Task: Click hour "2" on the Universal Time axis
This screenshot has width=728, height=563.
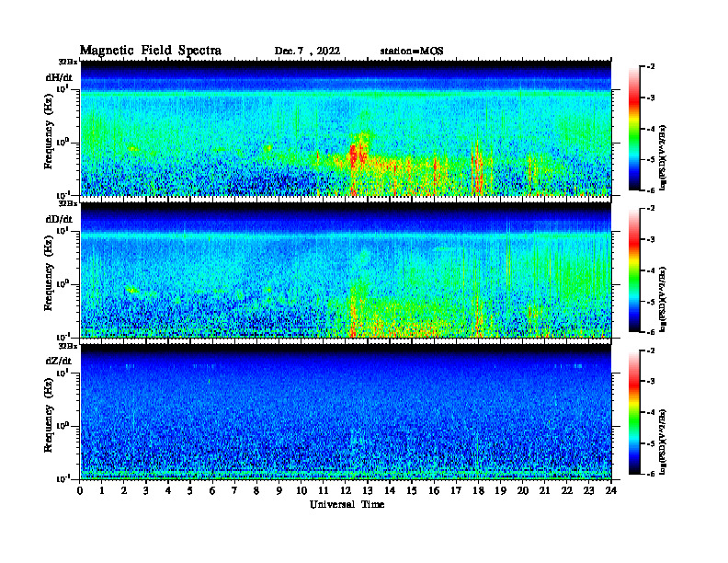Action: (x=124, y=490)
